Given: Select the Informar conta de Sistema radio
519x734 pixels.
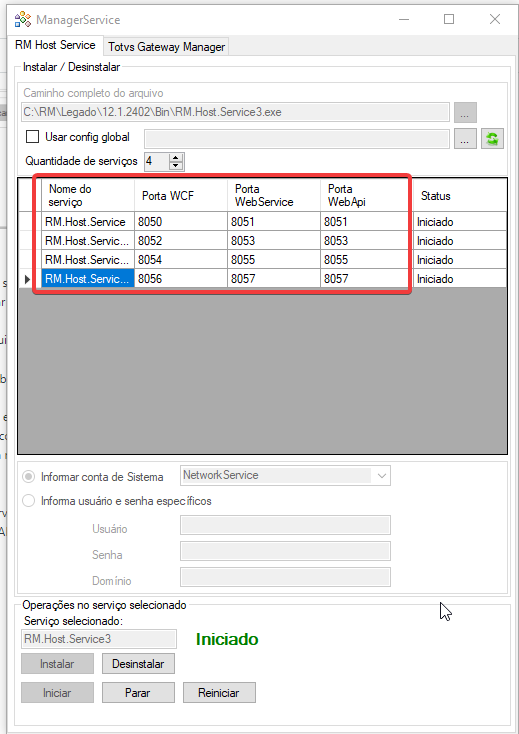Looking at the screenshot, I should tap(29, 477).
